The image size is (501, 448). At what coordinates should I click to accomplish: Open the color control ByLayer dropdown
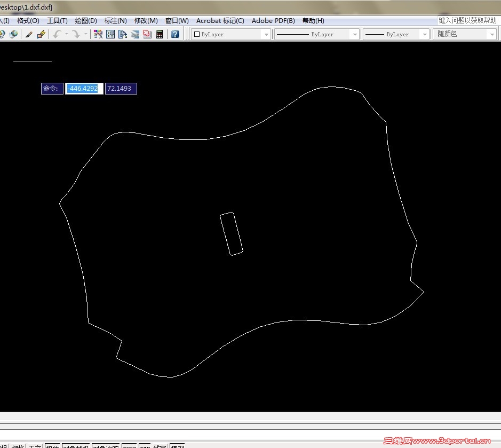tap(231, 34)
